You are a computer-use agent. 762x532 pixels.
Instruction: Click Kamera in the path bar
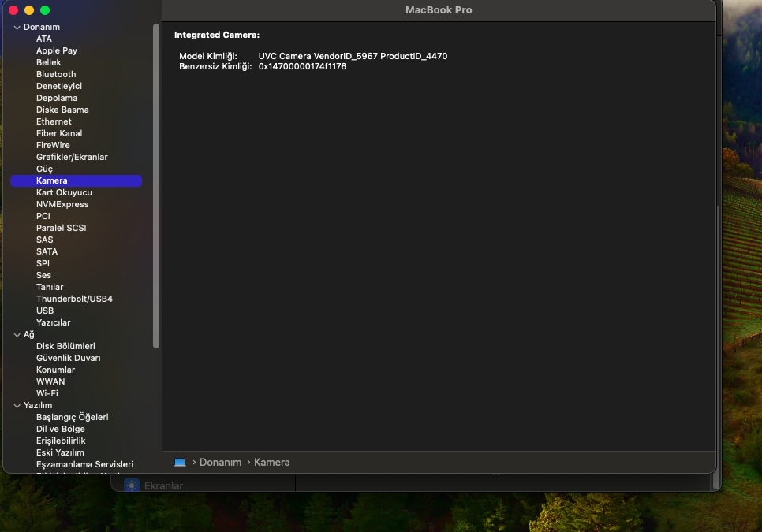coord(271,463)
